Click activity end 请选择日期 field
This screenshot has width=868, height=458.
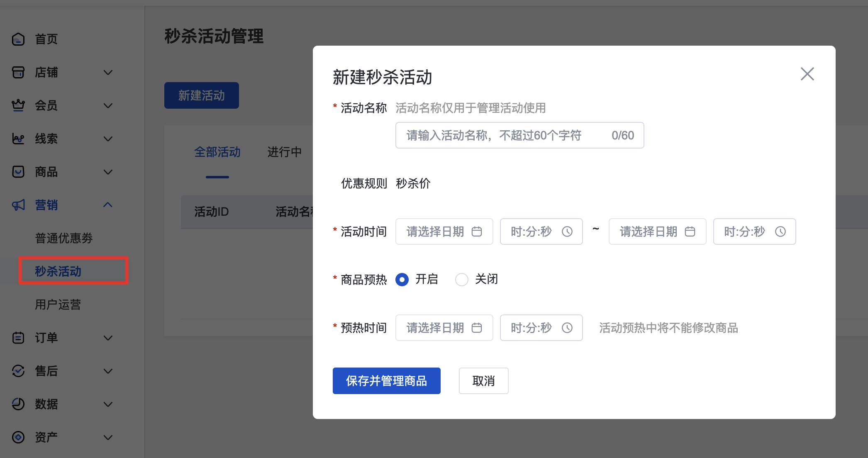[658, 231]
